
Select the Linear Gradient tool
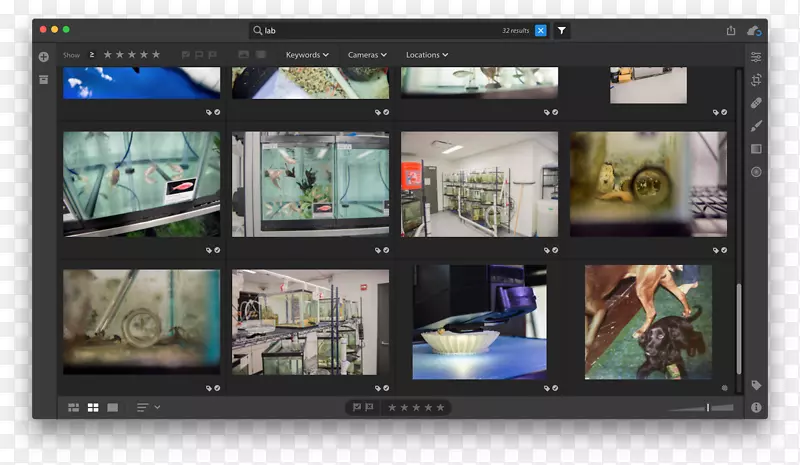[756, 149]
